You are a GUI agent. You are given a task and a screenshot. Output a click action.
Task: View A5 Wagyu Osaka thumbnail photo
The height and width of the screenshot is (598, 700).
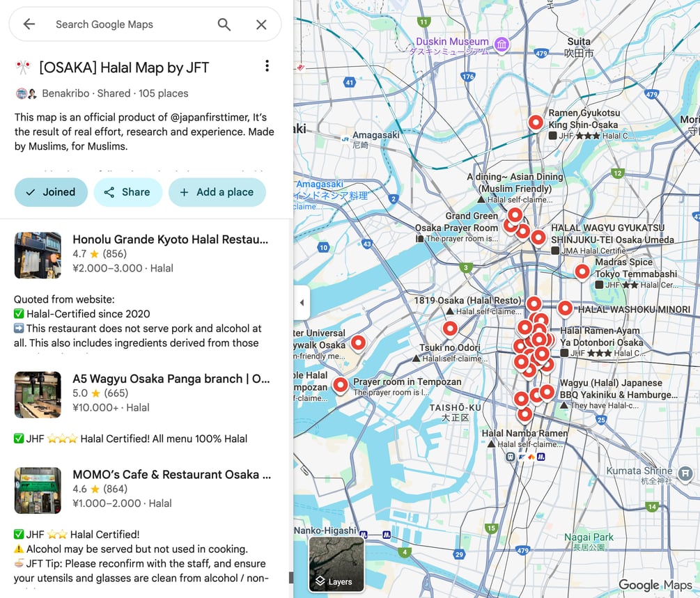(x=38, y=395)
